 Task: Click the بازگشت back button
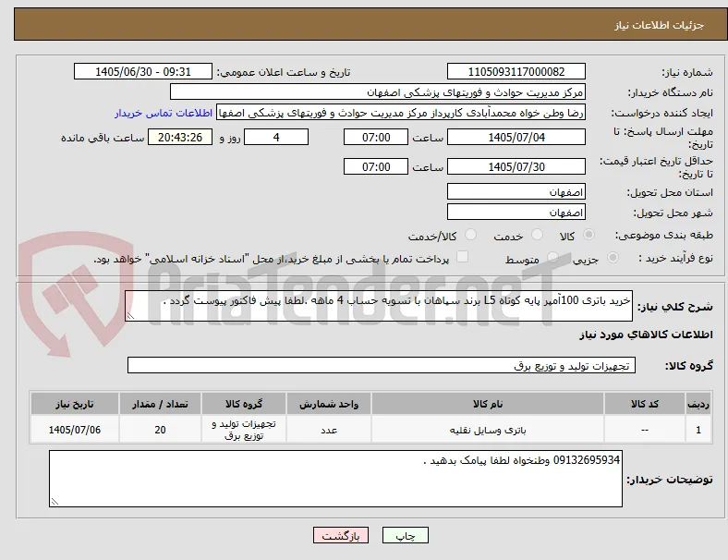[341, 535]
